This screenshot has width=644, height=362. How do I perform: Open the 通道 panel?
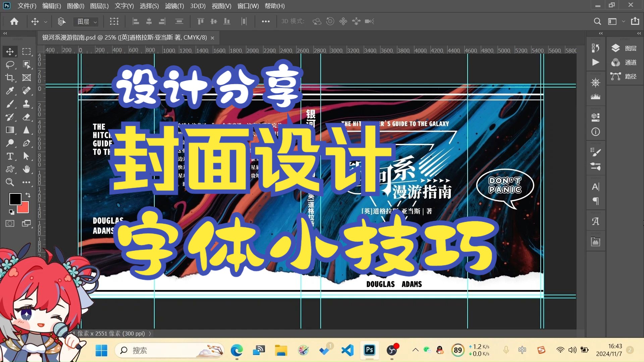624,62
